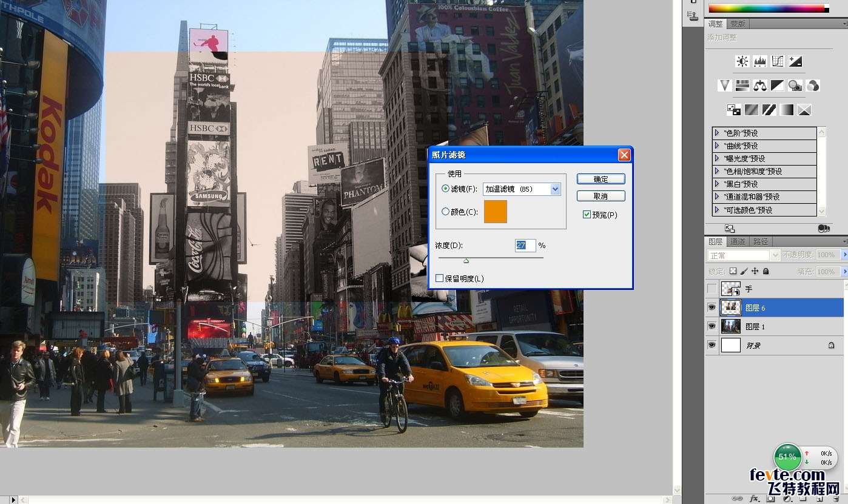Image resolution: width=848 pixels, height=504 pixels.
Task: Hide 图层 6 with its eye icon
Action: click(x=712, y=307)
